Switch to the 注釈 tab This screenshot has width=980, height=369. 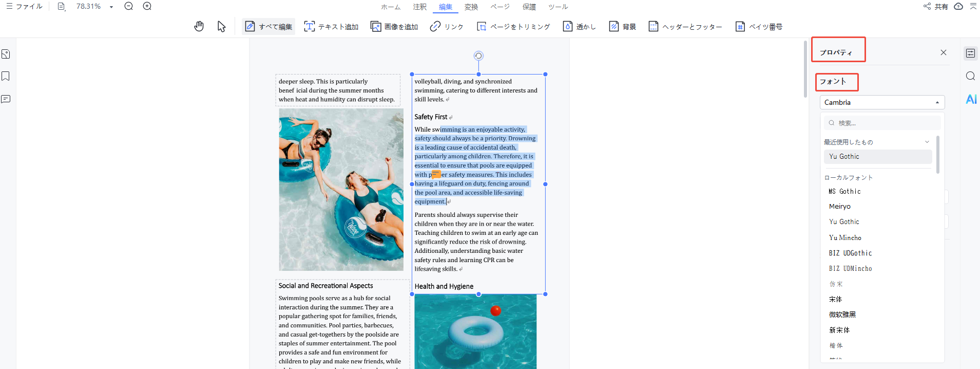click(x=420, y=7)
